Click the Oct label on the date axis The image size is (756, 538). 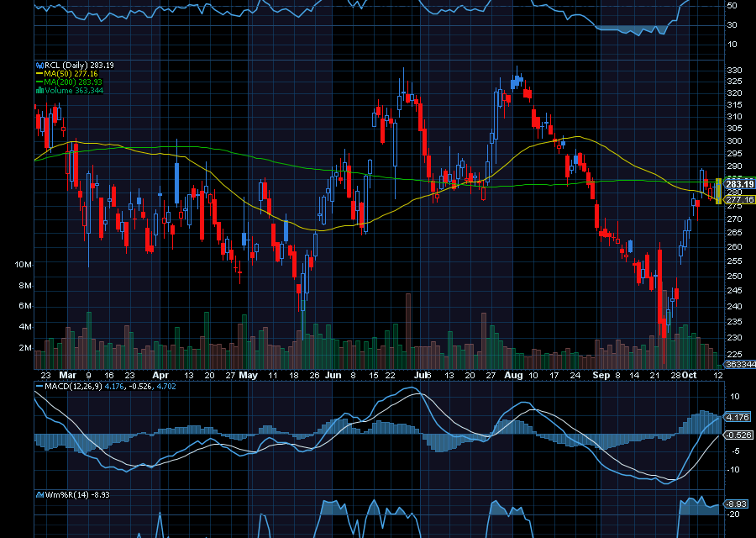click(690, 376)
